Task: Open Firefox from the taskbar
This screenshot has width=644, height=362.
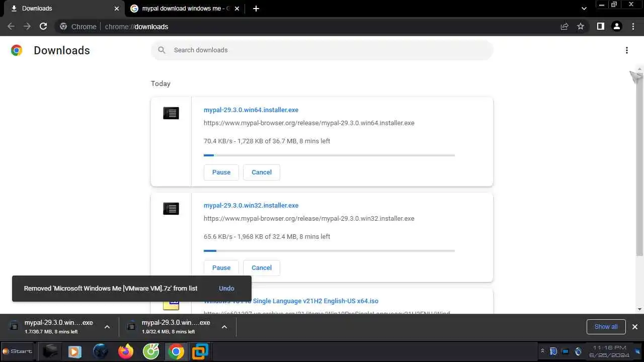Action: pyautogui.click(x=126, y=351)
